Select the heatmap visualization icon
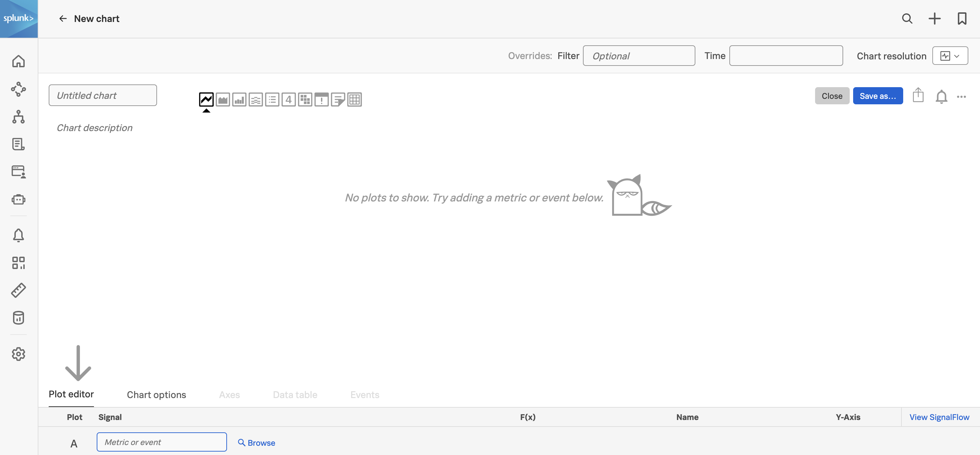 point(304,99)
